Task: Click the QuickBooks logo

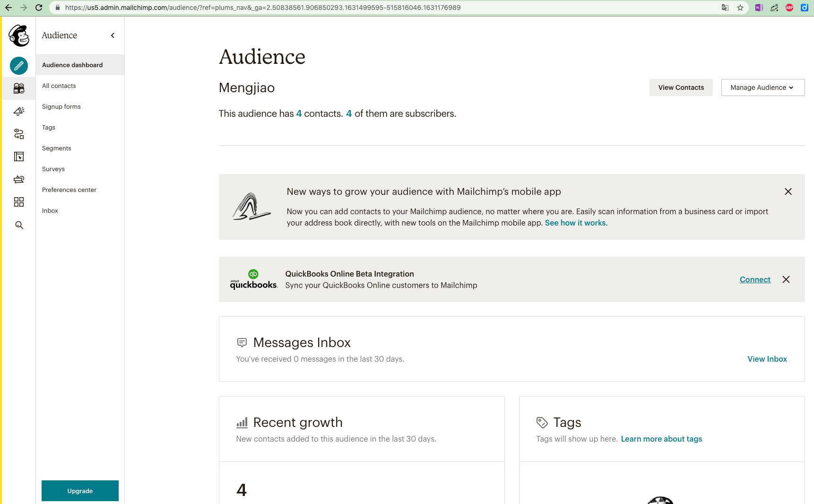Action: pos(254,279)
